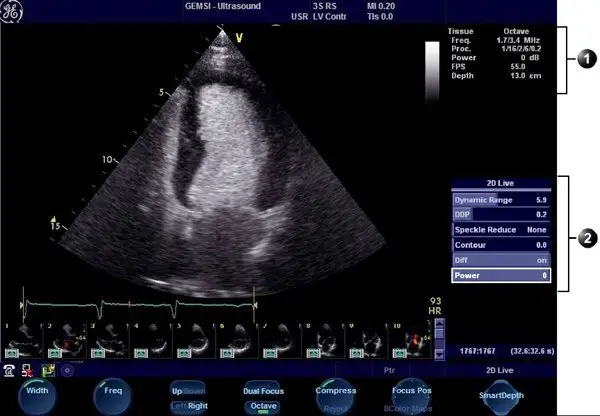Select the 2D Live tab above SmartDepth
Image resolution: width=600 pixels, height=416 pixels.
click(500, 370)
